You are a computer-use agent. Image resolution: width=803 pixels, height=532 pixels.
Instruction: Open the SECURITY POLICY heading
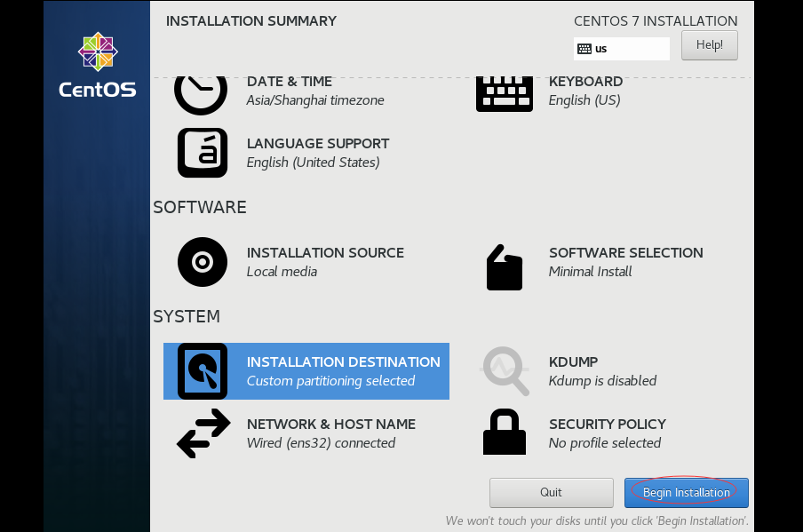pyautogui.click(x=608, y=425)
